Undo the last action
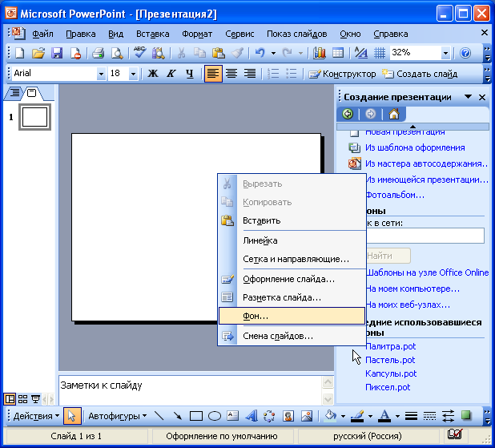This screenshot has width=495, height=448. pyautogui.click(x=260, y=53)
